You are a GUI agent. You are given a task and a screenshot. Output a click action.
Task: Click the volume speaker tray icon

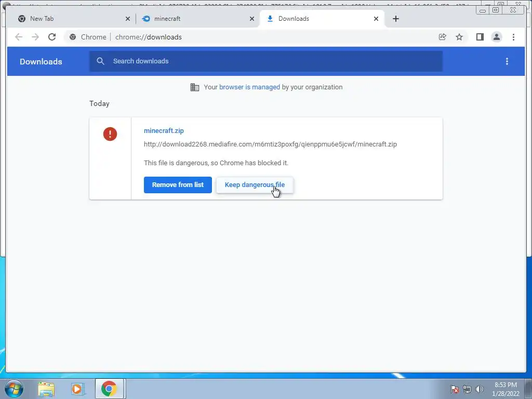point(480,389)
